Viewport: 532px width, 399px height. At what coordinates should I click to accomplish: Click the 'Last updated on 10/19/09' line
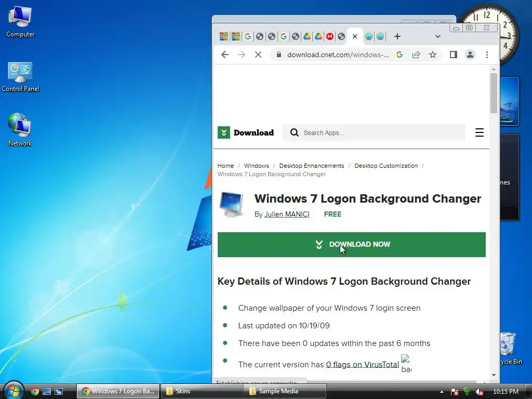(284, 326)
